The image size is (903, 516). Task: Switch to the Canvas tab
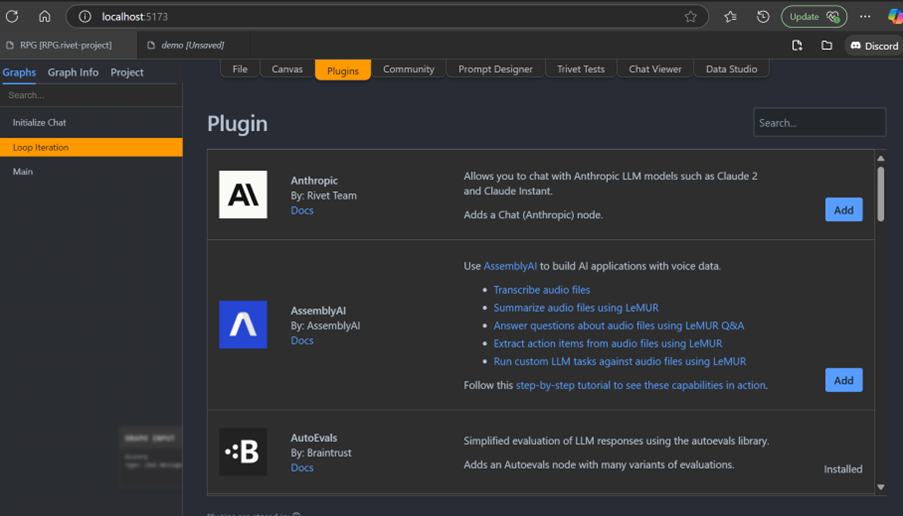(287, 69)
